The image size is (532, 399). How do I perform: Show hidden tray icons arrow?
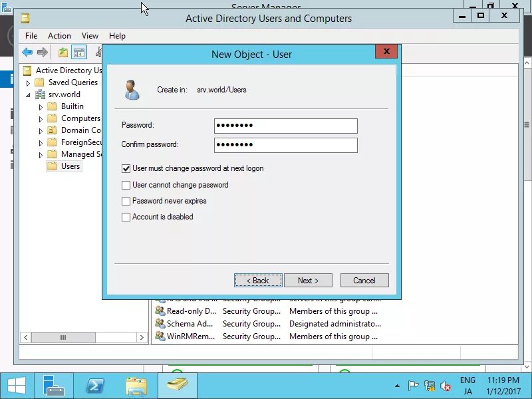397,386
